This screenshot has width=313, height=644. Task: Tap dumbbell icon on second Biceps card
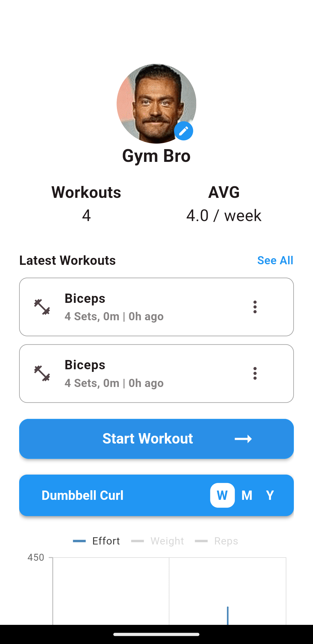pyautogui.click(x=42, y=373)
